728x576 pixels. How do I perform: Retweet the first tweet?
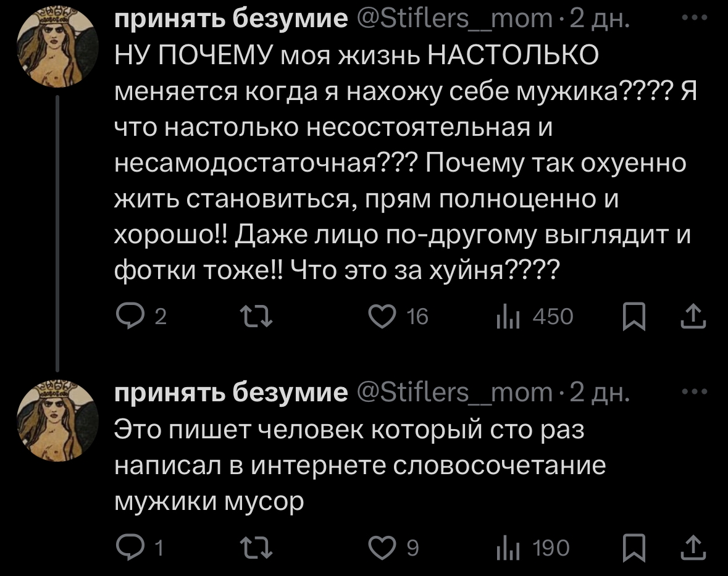pos(255,317)
